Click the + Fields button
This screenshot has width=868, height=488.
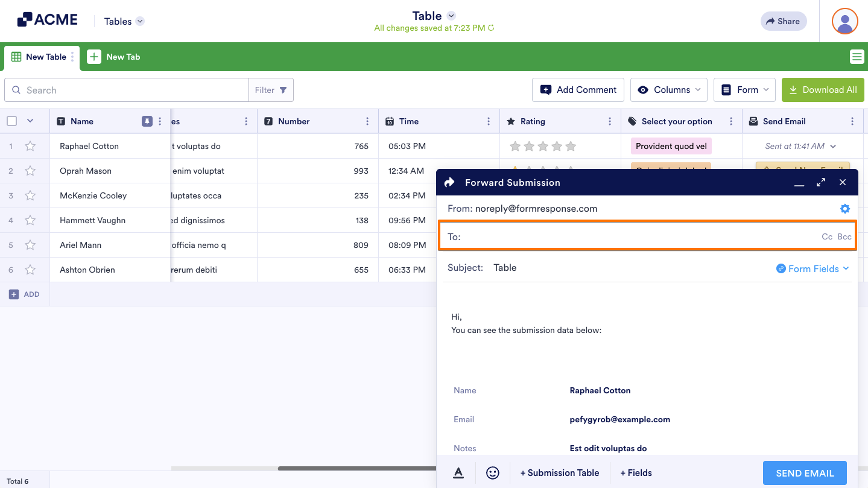(636, 473)
